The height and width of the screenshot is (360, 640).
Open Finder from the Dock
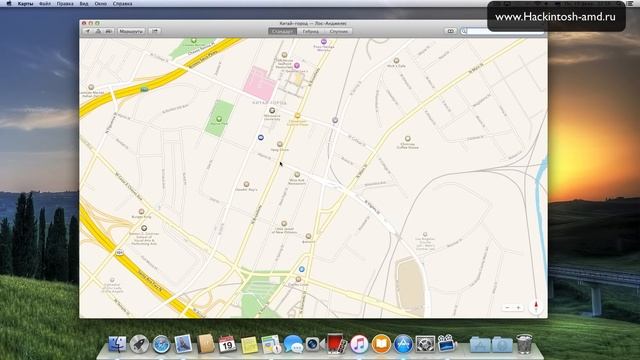pos(117,344)
